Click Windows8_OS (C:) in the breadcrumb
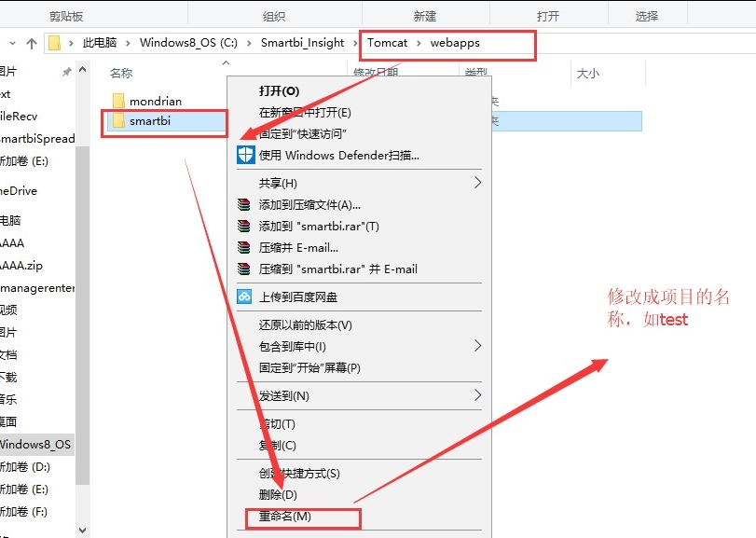756x538 pixels. 188,43
